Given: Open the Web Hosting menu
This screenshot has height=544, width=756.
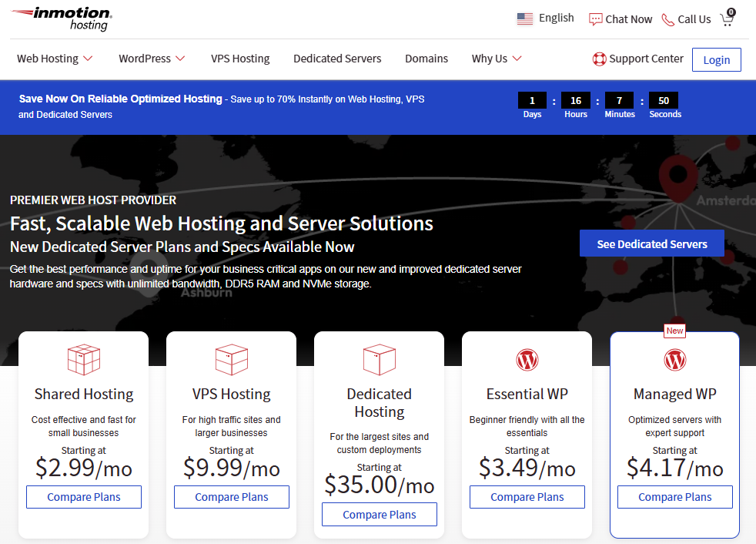Looking at the screenshot, I should click(x=48, y=59).
